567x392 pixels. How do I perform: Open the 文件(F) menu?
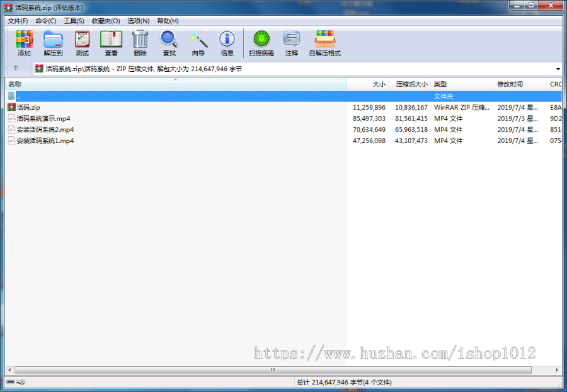(18, 21)
